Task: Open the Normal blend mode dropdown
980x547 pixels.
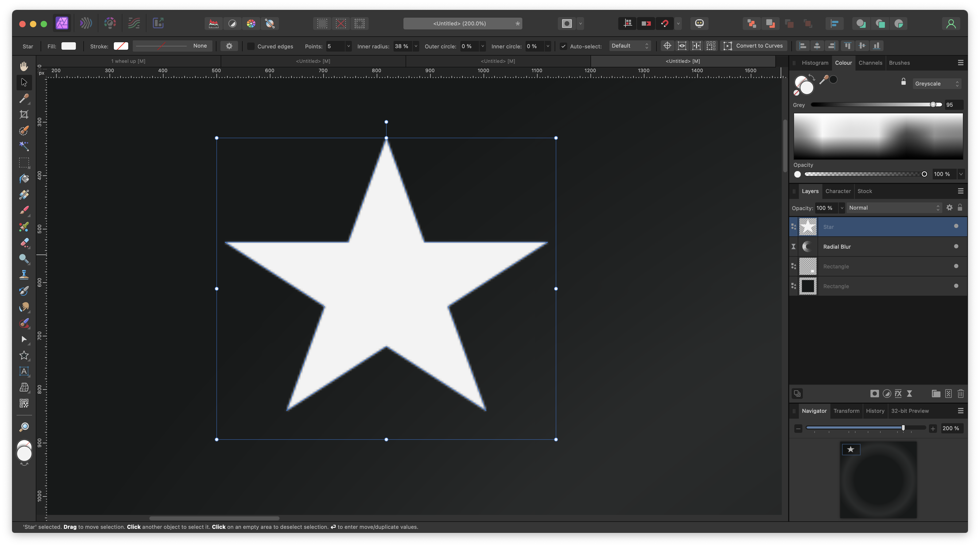Action: pos(894,208)
